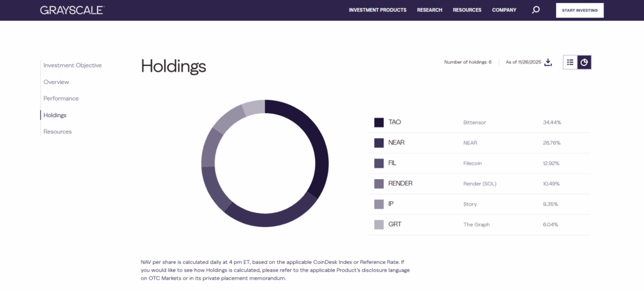
Task: Click the 6.04% weight value
Action: pyautogui.click(x=550, y=224)
